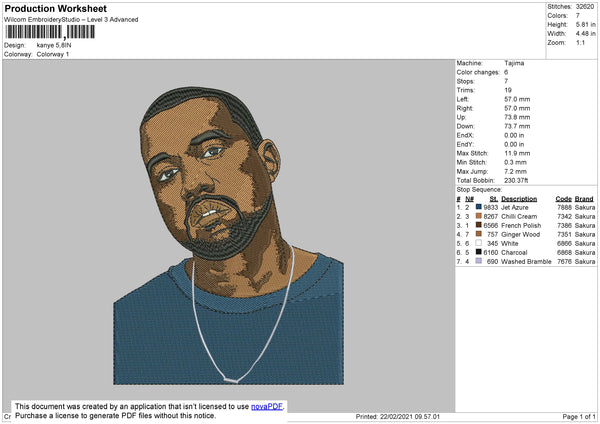Click stitch count '6566' in stop sequence
This screenshot has width=600, height=424.
pos(491,225)
